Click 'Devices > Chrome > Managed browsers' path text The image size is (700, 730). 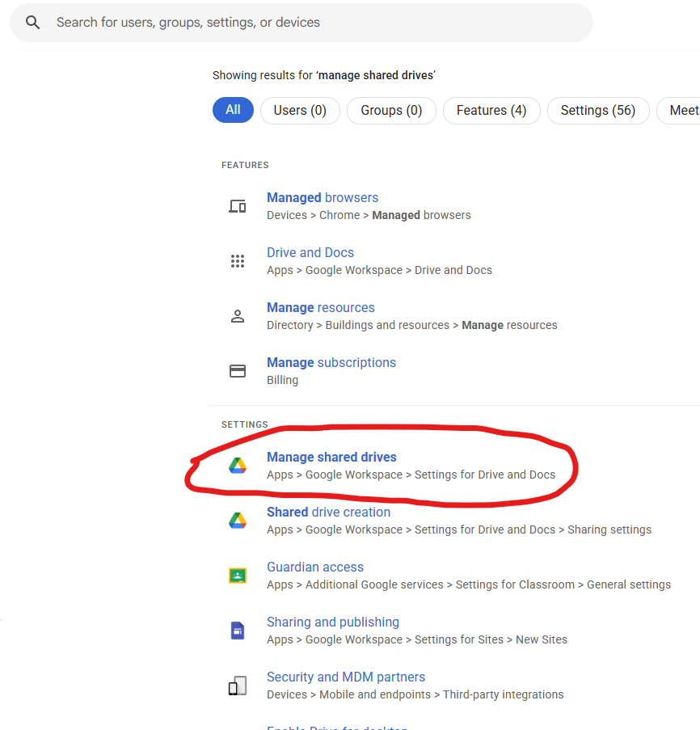369,215
